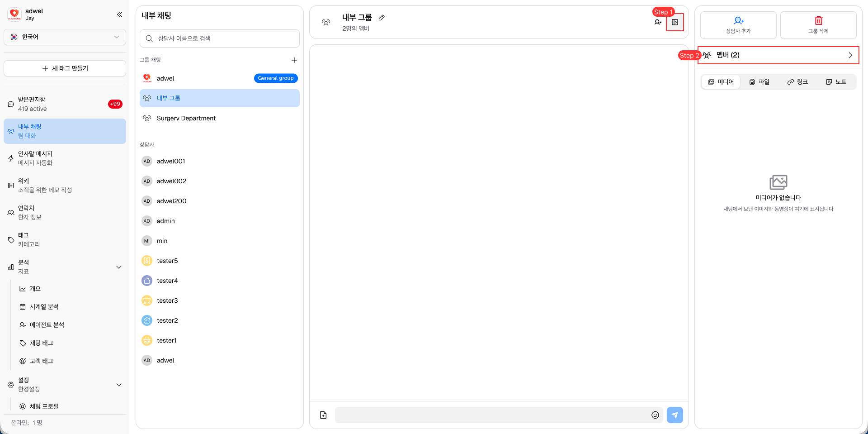Click the 그룹 삭제 trash button

[x=818, y=25]
